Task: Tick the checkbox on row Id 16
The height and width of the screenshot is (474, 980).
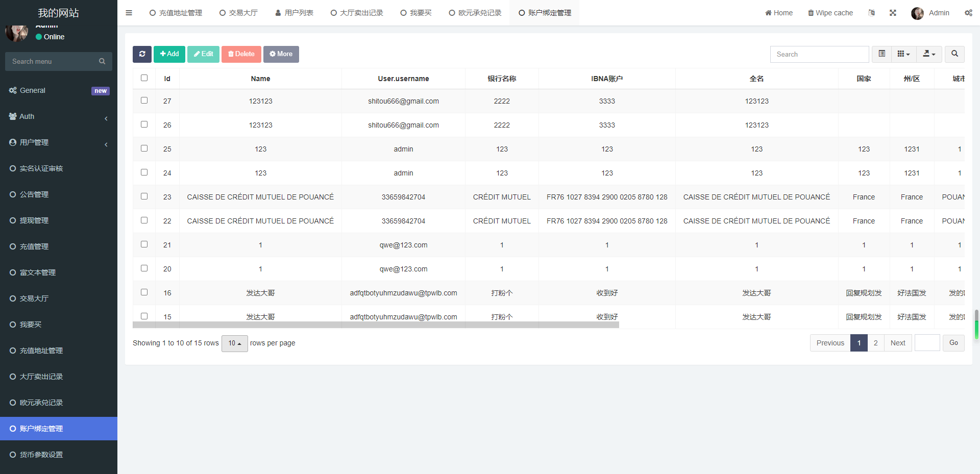Action: [144, 292]
